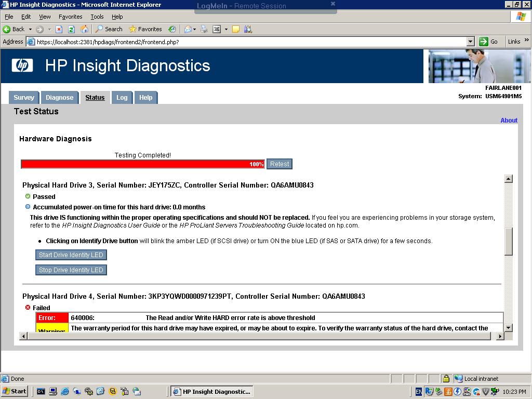Open the History toolbar icon
532x399 pixels.
click(172, 29)
